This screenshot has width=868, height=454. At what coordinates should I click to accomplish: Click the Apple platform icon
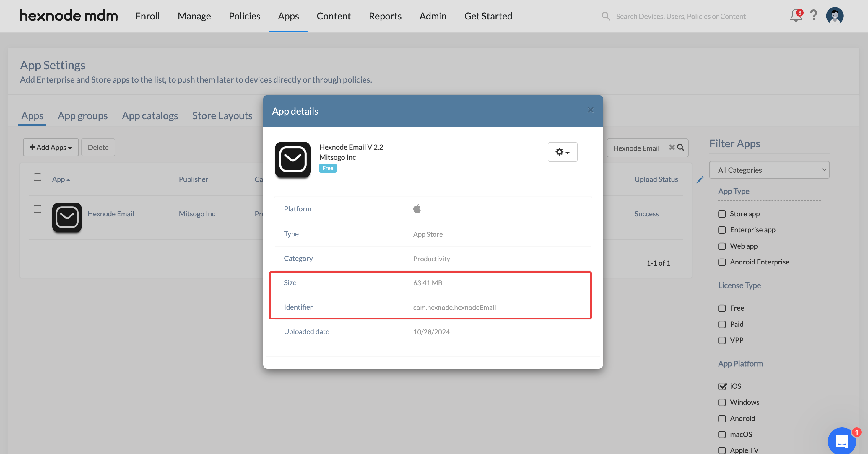[x=417, y=209]
